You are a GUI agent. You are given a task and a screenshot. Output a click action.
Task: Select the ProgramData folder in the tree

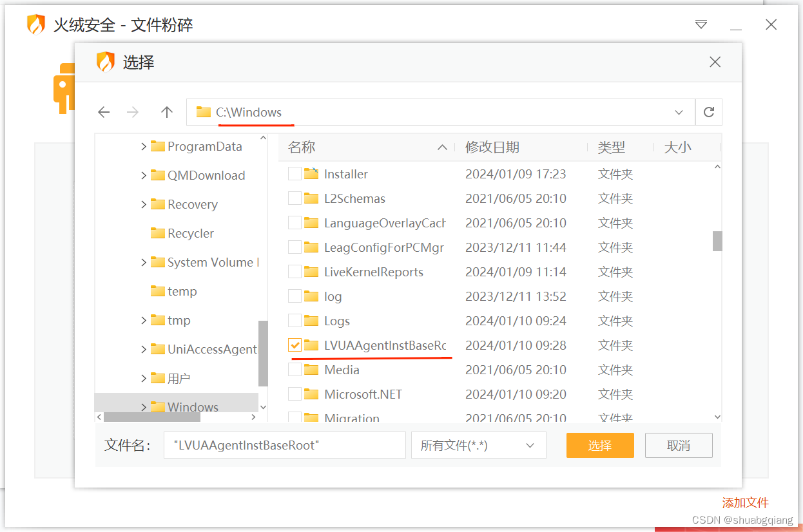[204, 146]
